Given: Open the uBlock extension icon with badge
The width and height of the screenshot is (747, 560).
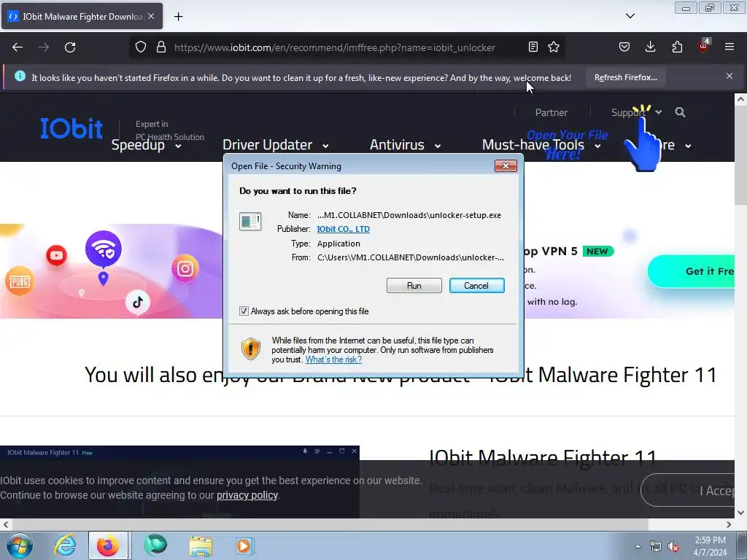Looking at the screenshot, I should (x=704, y=46).
